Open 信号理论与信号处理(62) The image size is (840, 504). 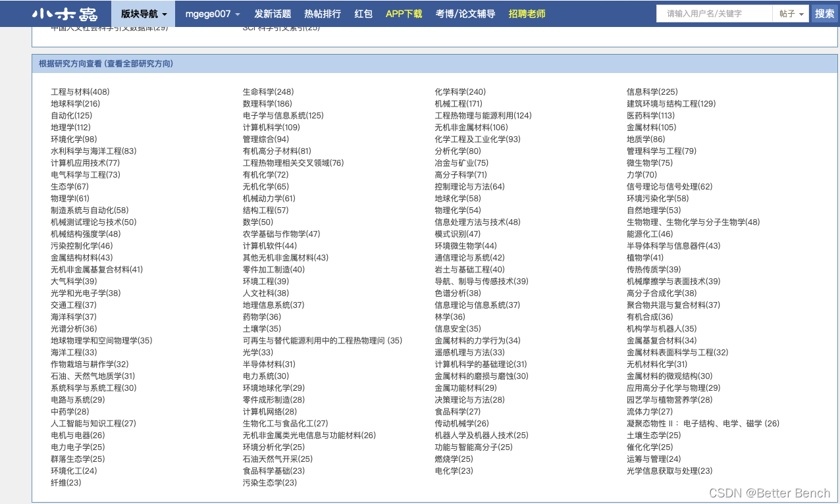point(669,187)
